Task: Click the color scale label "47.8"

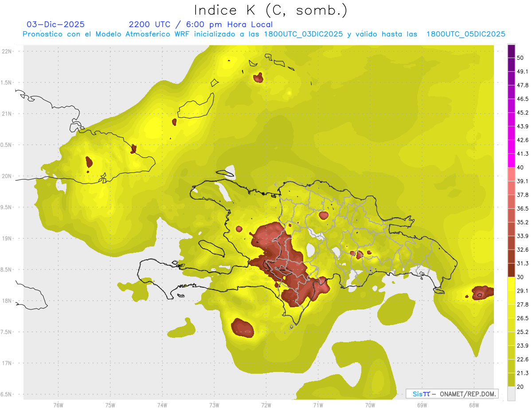Action: coord(523,86)
